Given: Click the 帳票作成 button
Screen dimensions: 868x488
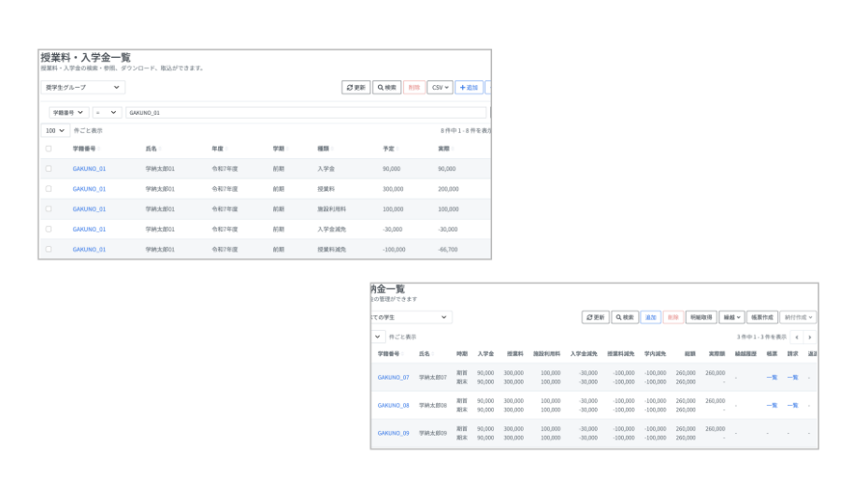Looking at the screenshot, I should tap(761, 318).
